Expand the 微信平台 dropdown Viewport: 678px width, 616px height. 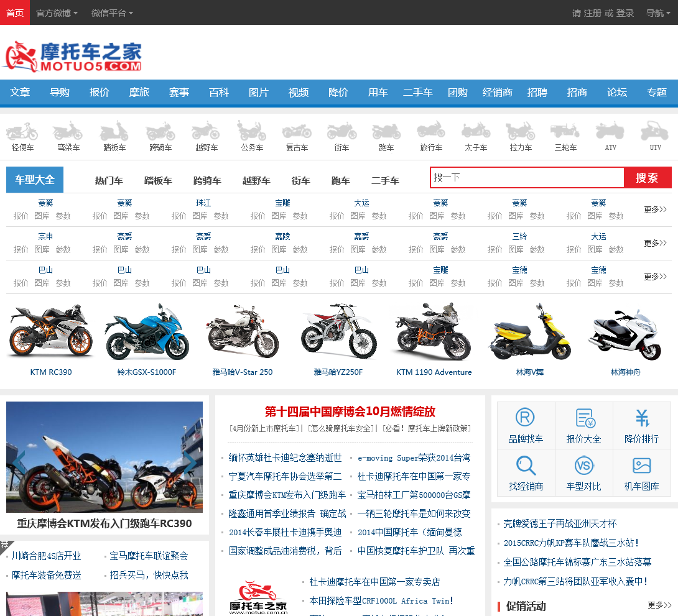tap(112, 13)
